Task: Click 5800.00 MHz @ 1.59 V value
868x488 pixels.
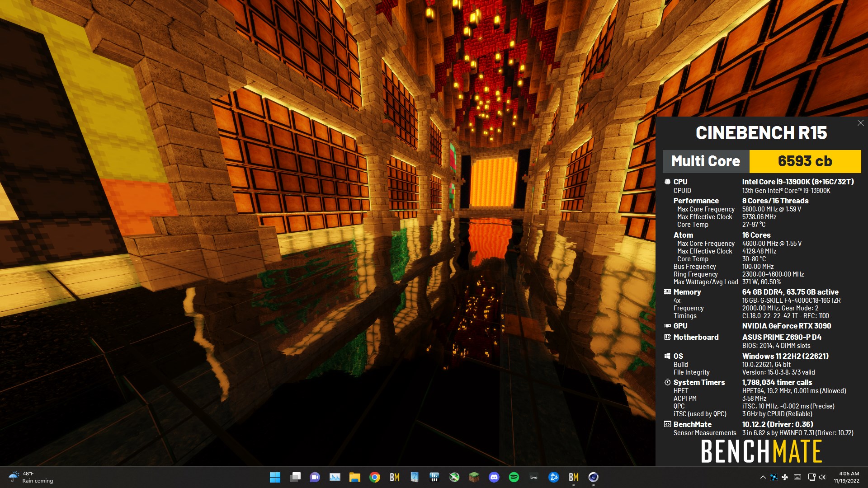Action: coord(772,209)
